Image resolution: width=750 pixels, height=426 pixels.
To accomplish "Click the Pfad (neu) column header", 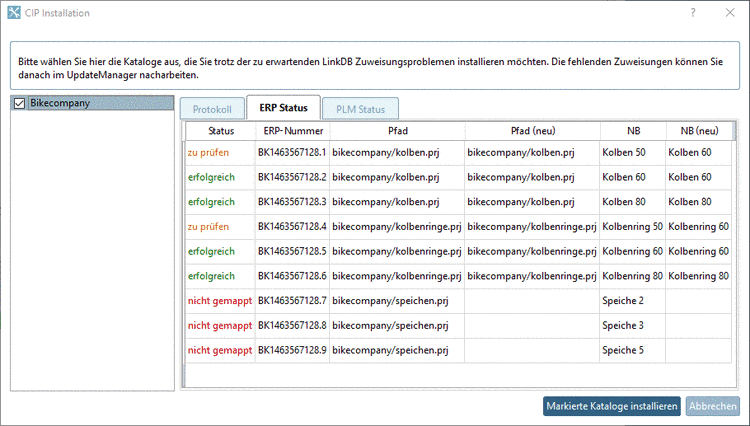I will coord(532,131).
